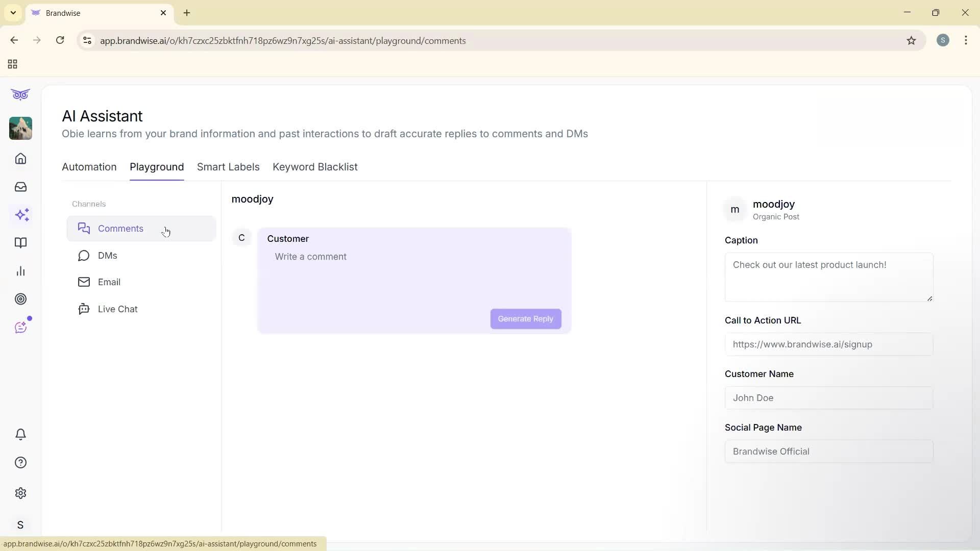Open the Inbox icon in sidebar
Image resolution: width=980 pixels, height=551 pixels.
pyautogui.click(x=20, y=187)
